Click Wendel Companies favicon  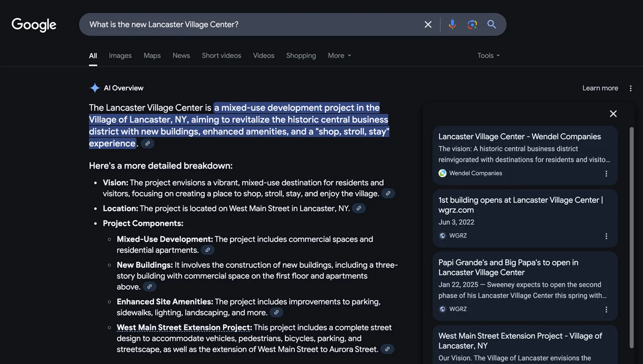pyautogui.click(x=443, y=173)
